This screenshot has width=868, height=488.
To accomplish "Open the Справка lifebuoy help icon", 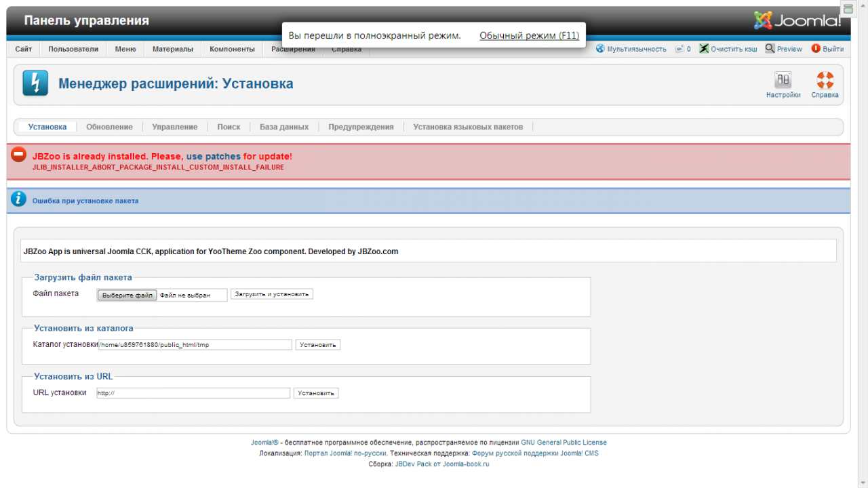I will pos(825,80).
